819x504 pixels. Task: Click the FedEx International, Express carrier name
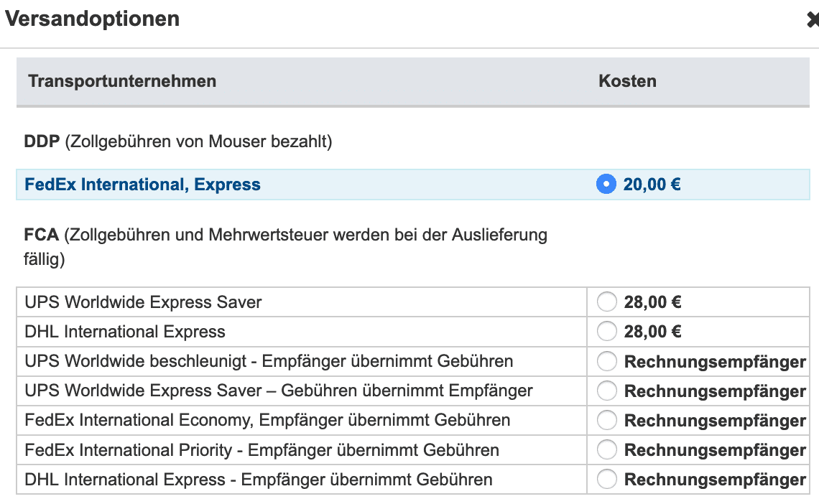coord(142,185)
